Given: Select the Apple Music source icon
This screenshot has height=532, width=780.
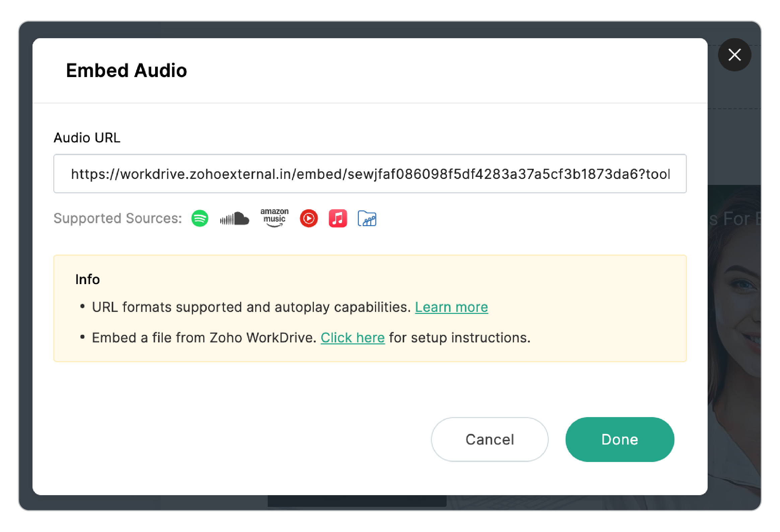Looking at the screenshot, I should point(338,218).
